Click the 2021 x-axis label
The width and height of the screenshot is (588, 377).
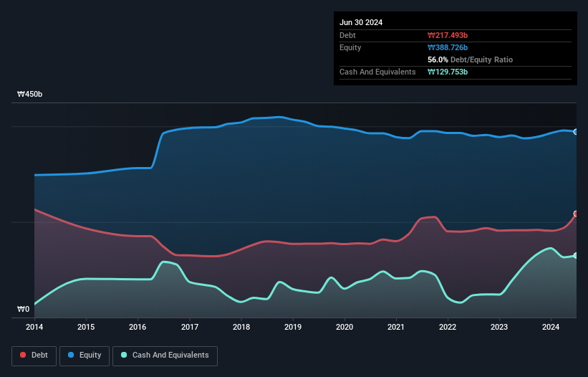coord(395,327)
